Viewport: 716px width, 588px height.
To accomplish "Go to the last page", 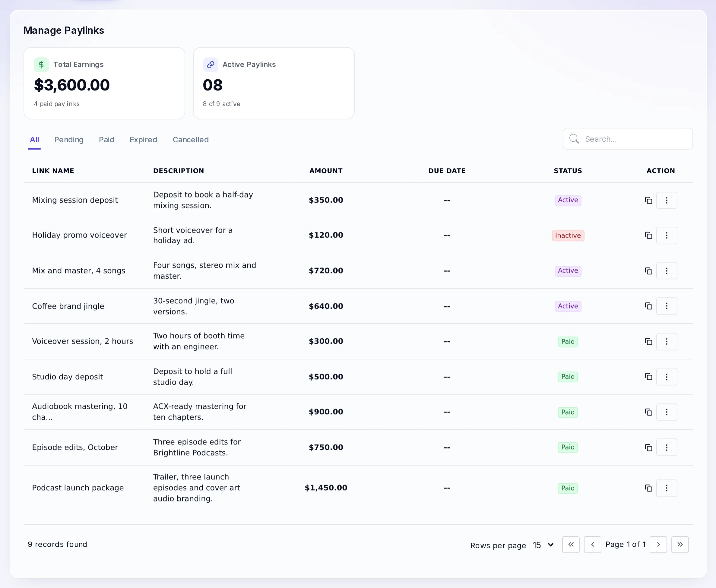I will coord(680,545).
